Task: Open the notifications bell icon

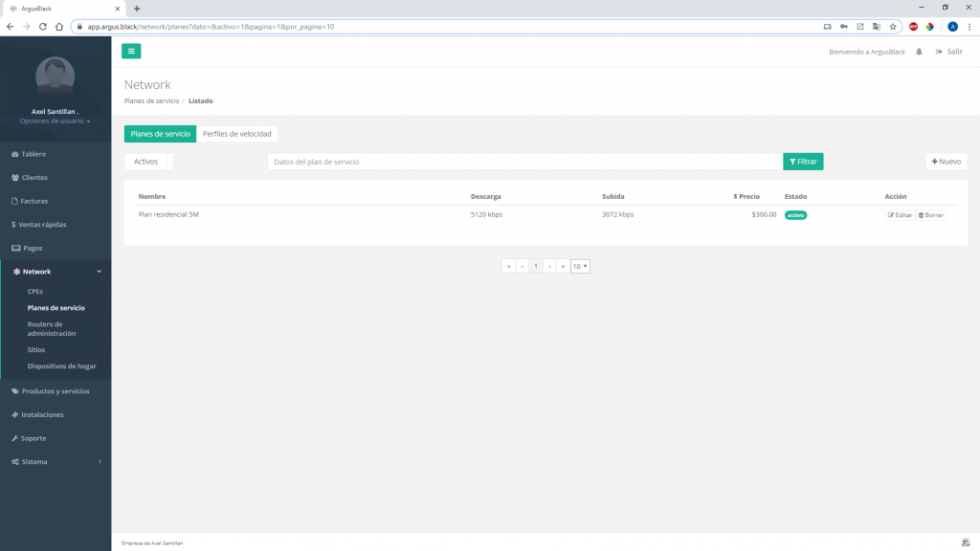Action: [x=919, y=52]
